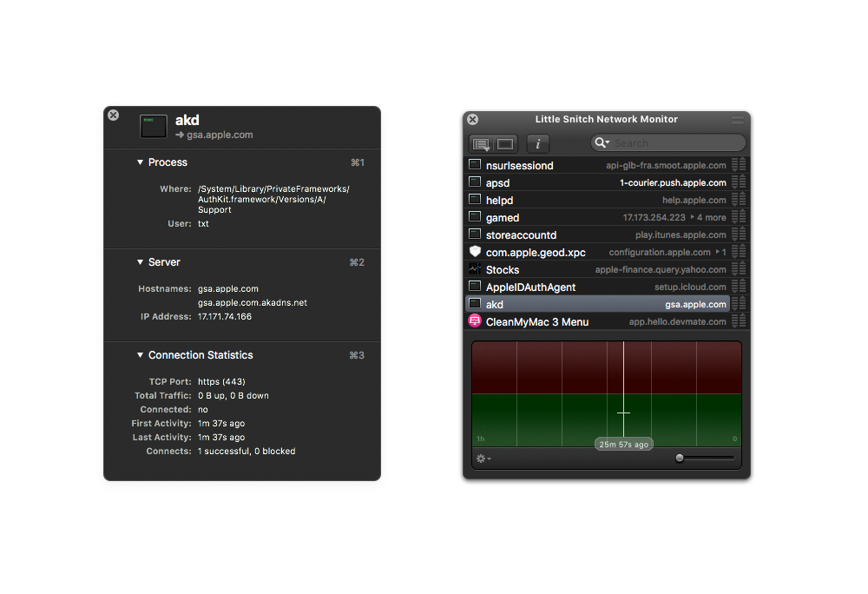Select the nsurlsessiond row icon
Screen dimensions: 868x594
[475, 164]
